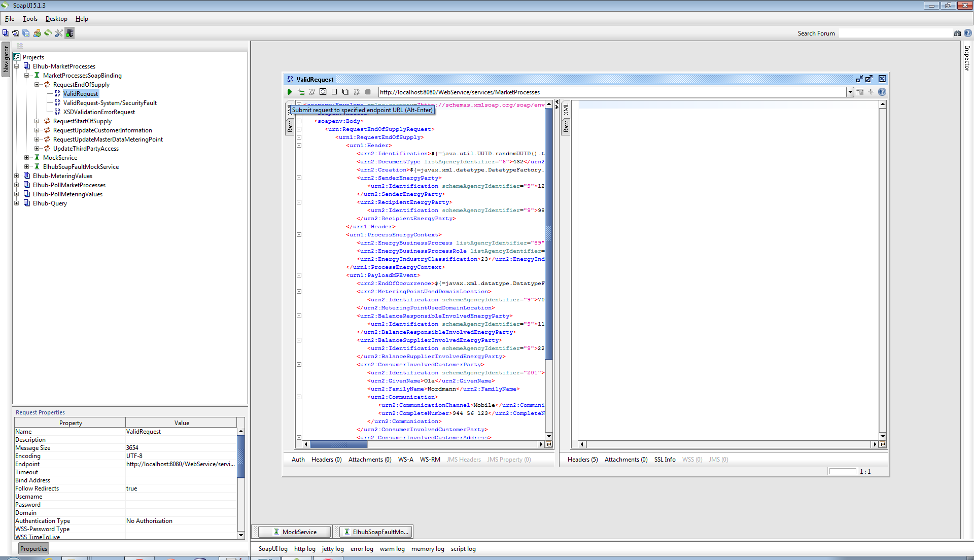Click the Preferences wrench icon in main toolbar
The image size is (974, 560).
[x=59, y=33]
